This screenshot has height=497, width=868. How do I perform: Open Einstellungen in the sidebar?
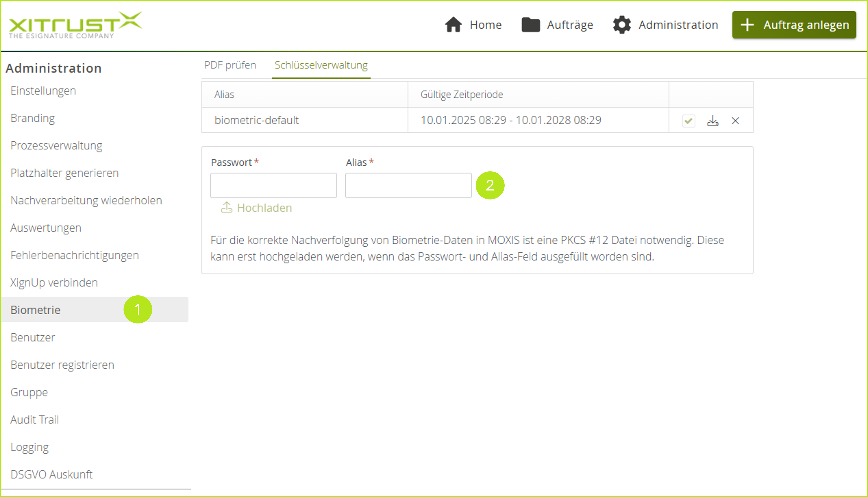43,91
